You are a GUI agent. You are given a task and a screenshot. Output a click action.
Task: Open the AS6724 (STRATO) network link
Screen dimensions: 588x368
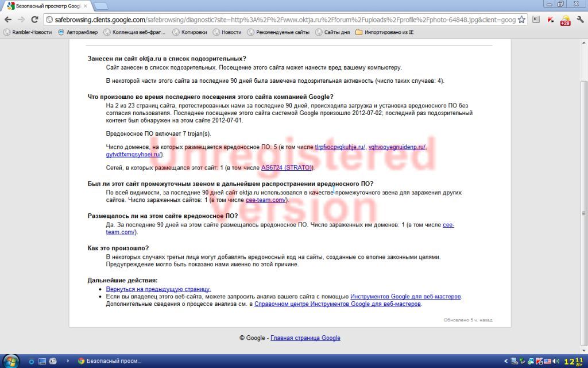[x=287, y=168]
